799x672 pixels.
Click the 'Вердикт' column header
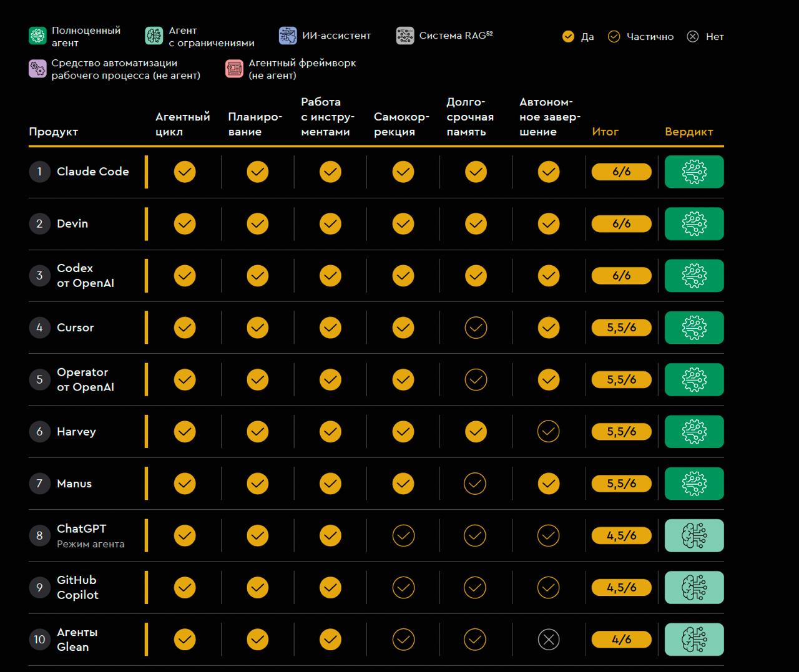689,132
